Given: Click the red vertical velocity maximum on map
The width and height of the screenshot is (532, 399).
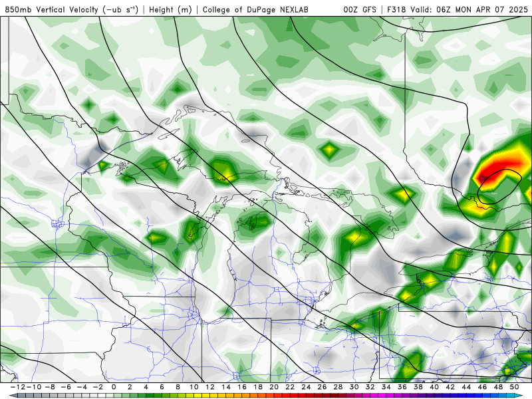Looking at the screenshot, I should tap(499, 169).
